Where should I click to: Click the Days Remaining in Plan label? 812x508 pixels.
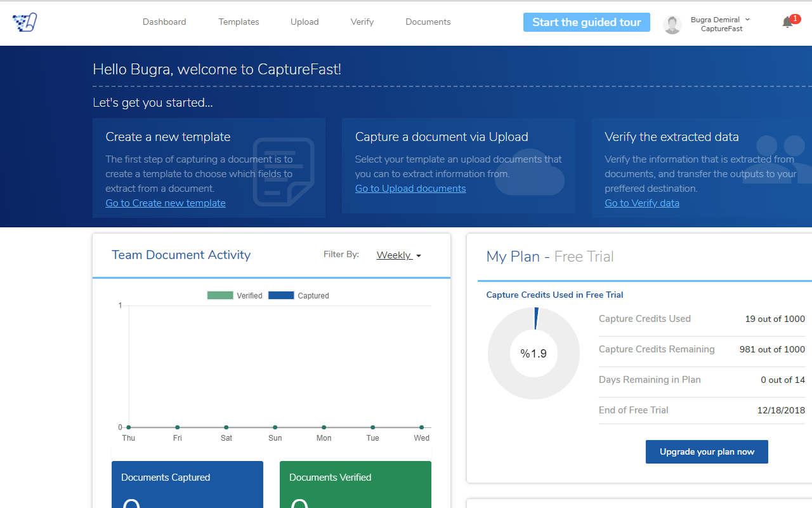coord(650,380)
